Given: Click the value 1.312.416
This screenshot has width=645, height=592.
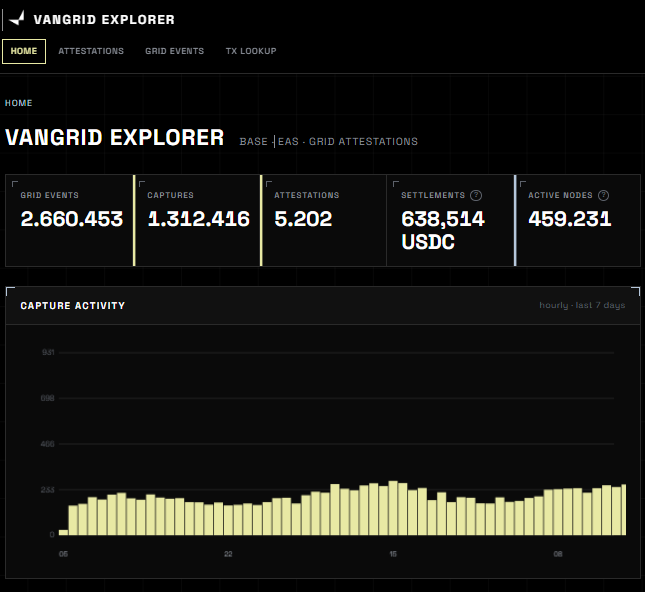Looking at the screenshot, I should coord(199,218).
